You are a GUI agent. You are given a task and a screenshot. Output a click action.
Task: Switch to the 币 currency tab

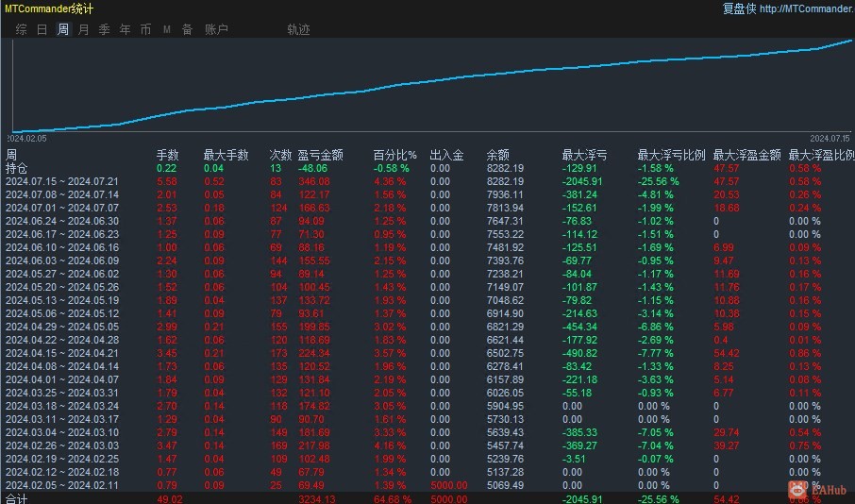click(x=145, y=29)
